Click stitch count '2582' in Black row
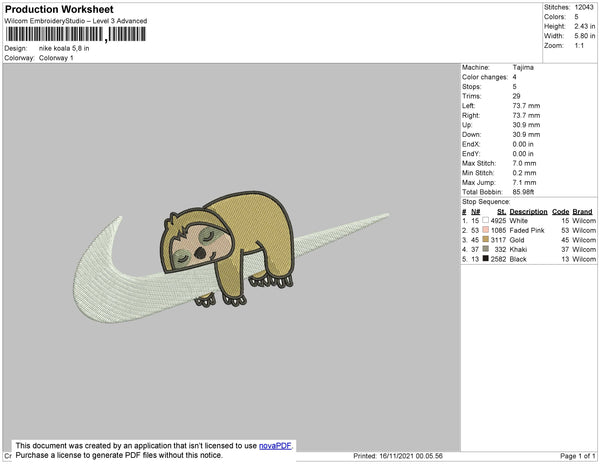Image resolution: width=600 pixels, height=464 pixels. (x=498, y=259)
